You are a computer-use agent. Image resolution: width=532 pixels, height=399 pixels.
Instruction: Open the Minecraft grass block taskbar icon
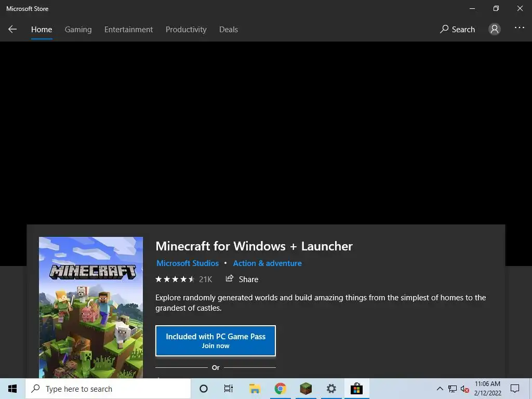305,389
